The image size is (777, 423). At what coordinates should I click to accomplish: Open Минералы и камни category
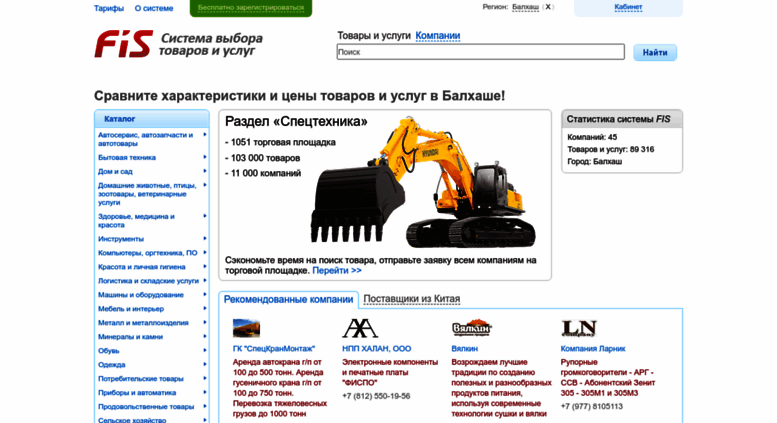point(130,337)
